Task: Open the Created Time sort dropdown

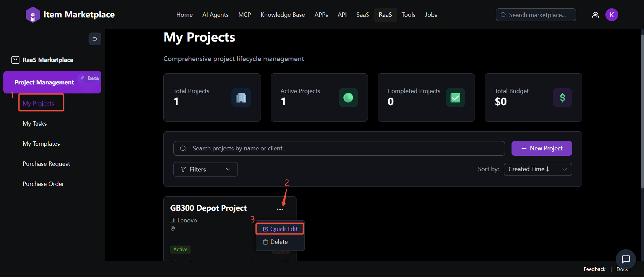Action: pyautogui.click(x=537, y=169)
